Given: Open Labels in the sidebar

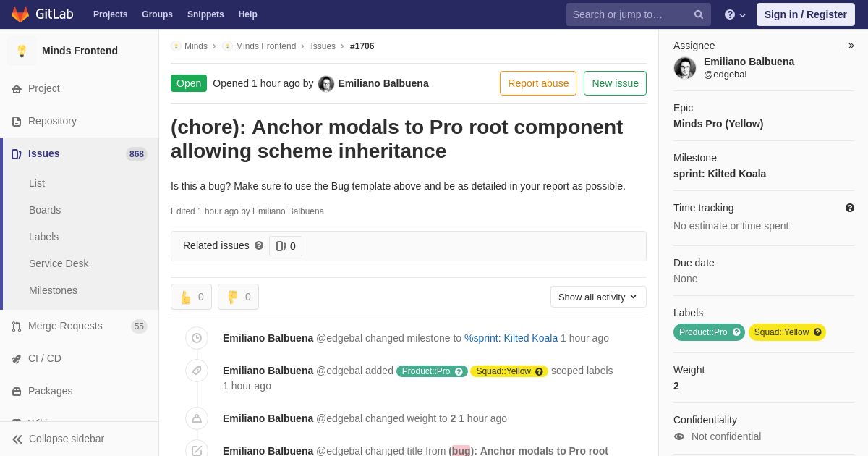Looking at the screenshot, I should pos(43,237).
